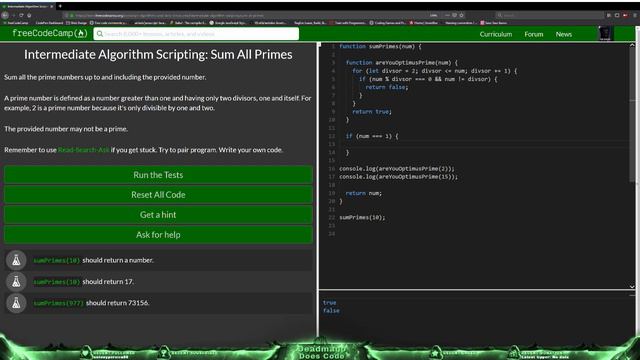Click 'console.log(areYouOptimusPrime(15));' line

[x=398, y=177]
